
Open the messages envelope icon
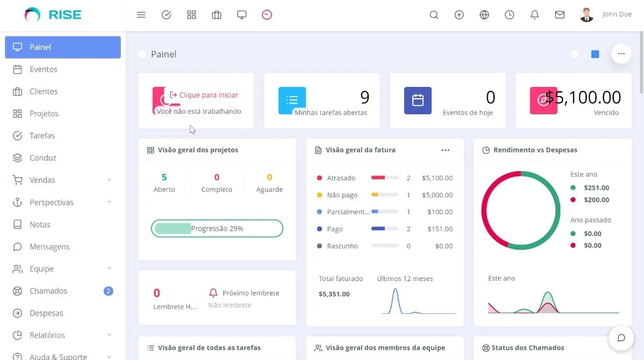tap(560, 14)
